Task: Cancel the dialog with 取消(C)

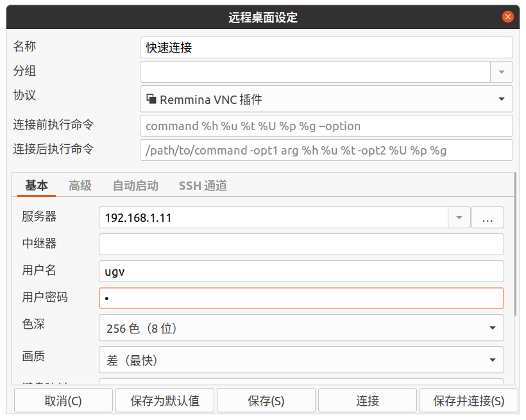Action: pos(63,400)
